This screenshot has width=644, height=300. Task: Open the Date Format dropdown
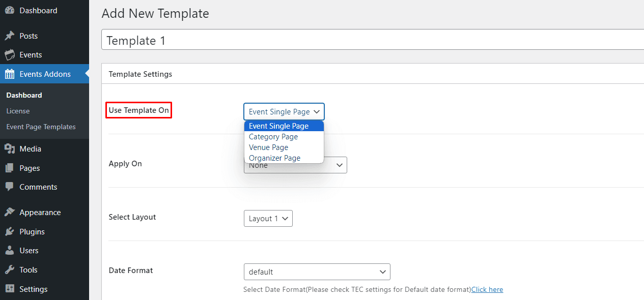tap(317, 272)
